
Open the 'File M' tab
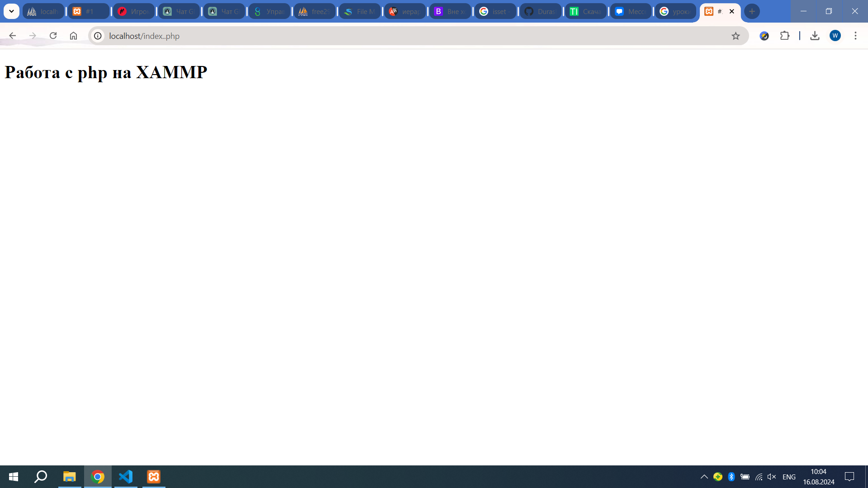[x=360, y=11]
